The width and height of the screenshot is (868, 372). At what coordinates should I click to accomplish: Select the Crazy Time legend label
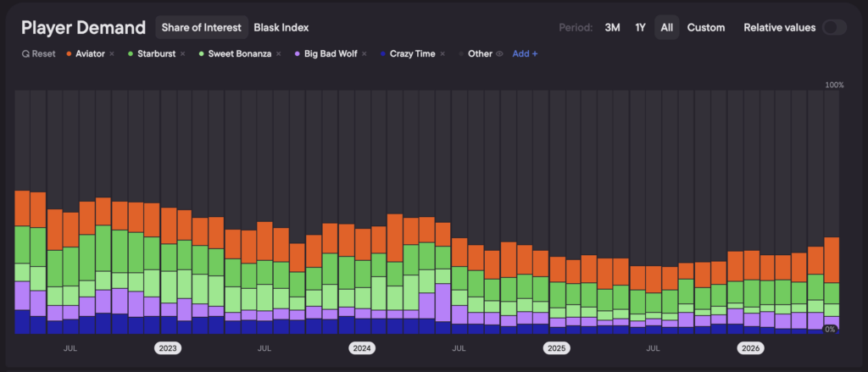(413, 53)
